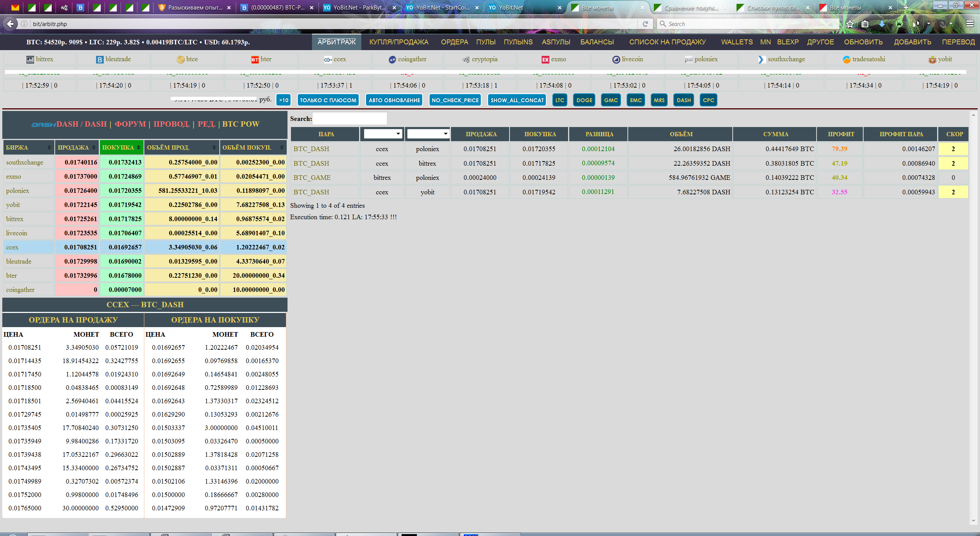Click southxchange in the left exchange table
Image resolution: width=980 pixels, height=536 pixels.
24,162
